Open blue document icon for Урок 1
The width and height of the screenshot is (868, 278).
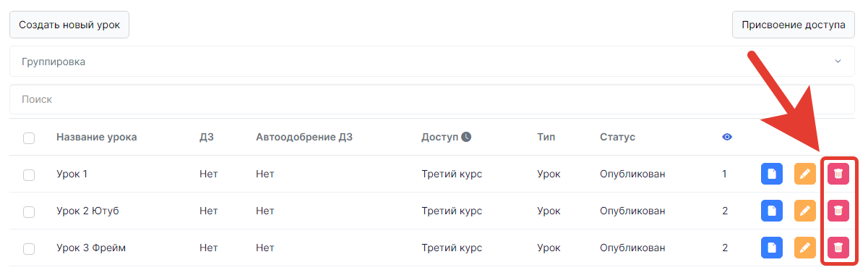(772, 174)
